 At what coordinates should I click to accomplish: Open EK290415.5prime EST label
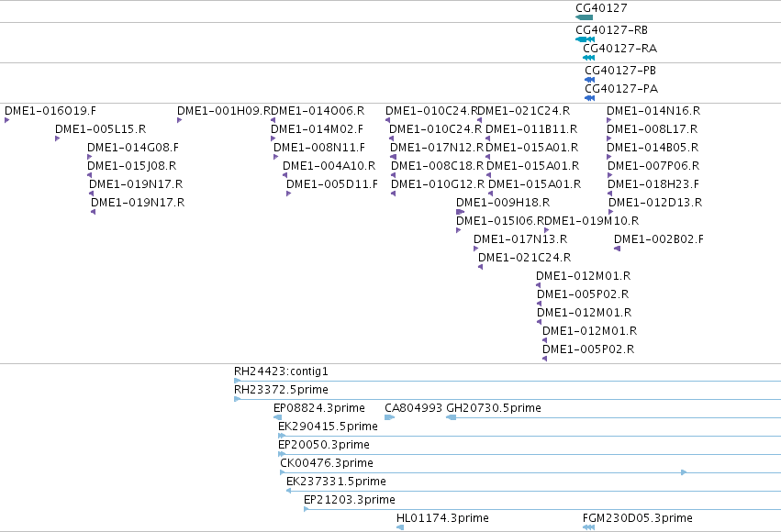point(328,427)
